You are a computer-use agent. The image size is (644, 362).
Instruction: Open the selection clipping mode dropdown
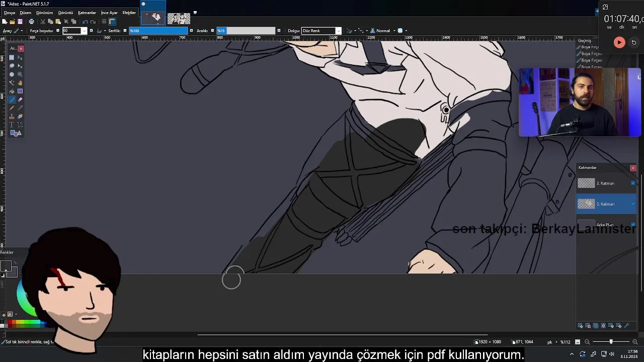(401, 31)
